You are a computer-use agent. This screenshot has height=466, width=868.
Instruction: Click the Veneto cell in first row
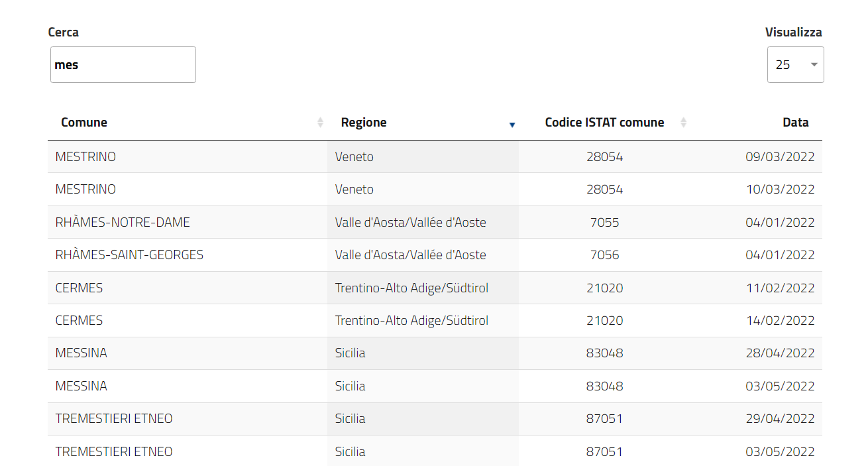[x=354, y=157]
